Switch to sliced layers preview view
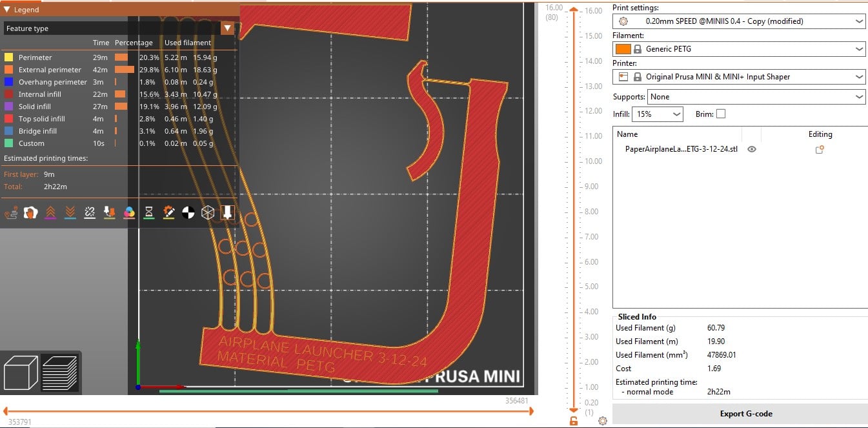868x428 pixels. [59, 372]
